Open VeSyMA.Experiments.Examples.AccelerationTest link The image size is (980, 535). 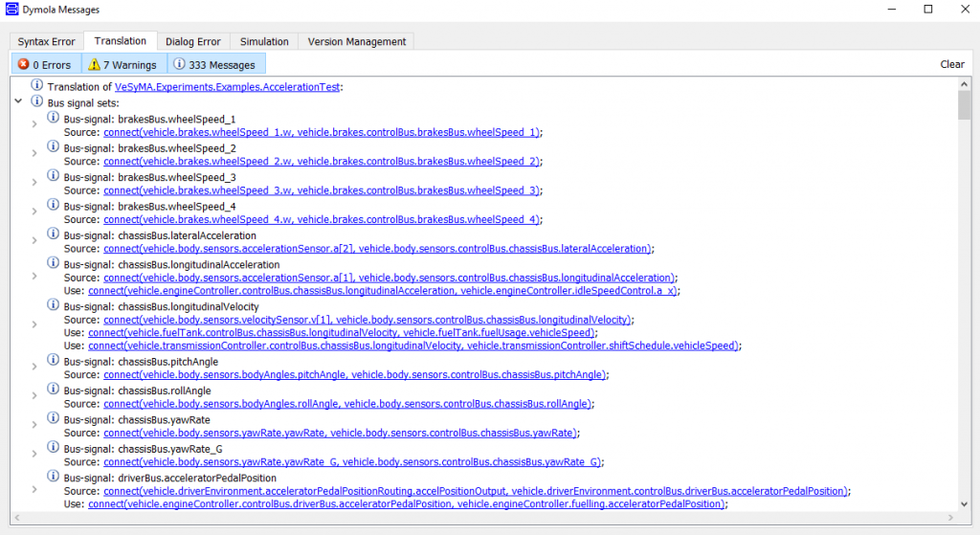coord(228,87)
